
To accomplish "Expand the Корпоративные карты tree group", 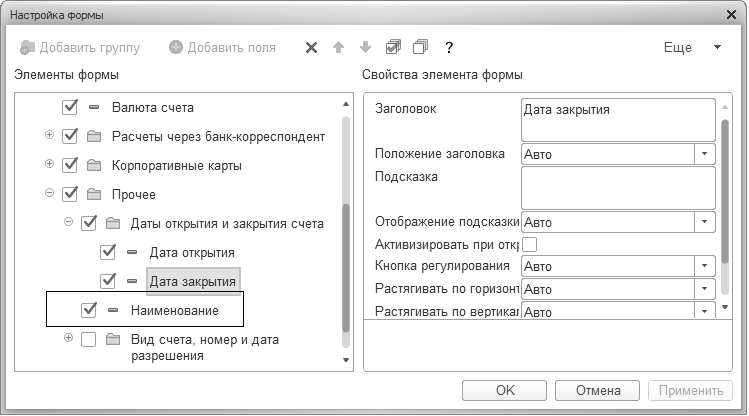I will click(48, 164).
